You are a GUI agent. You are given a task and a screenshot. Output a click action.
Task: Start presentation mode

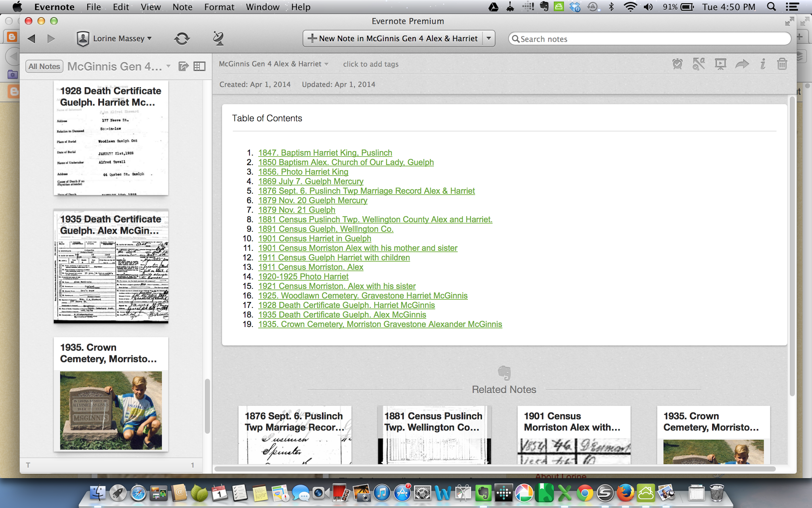720,63
